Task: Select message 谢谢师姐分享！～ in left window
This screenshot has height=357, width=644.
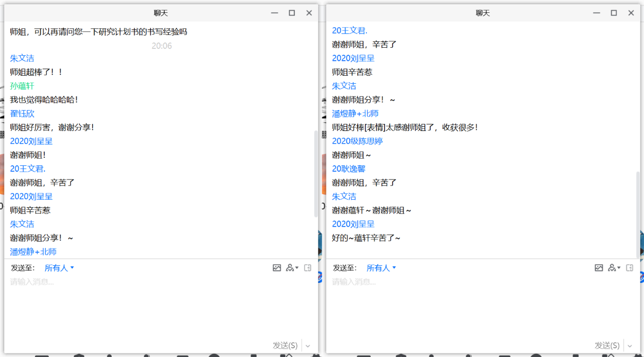Action: point(42,238)
